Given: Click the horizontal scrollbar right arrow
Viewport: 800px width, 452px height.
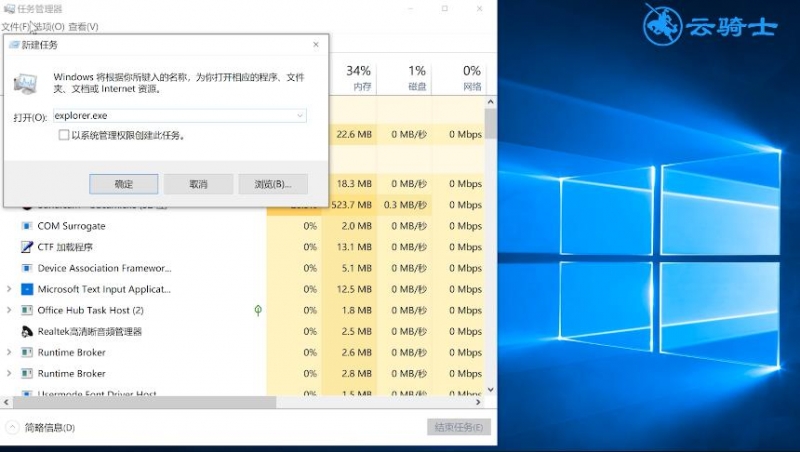Looking at the screenshot, I should [x=478, y=403].
